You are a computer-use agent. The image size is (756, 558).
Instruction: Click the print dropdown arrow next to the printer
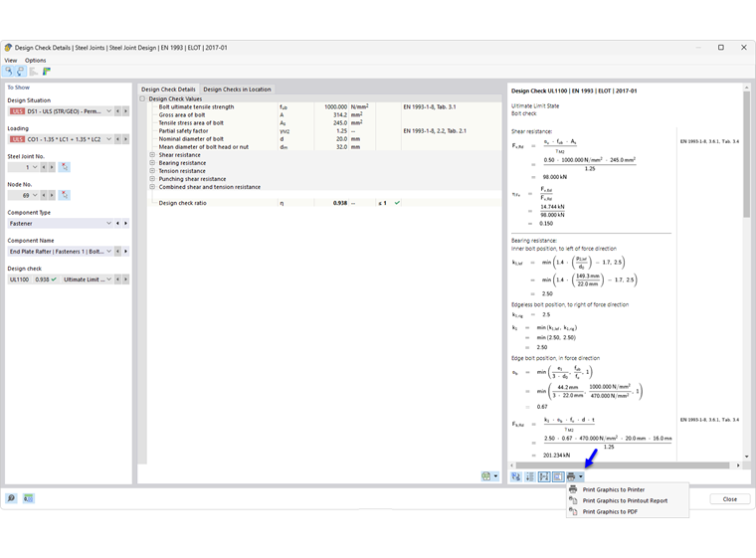[x=581, y=476]
